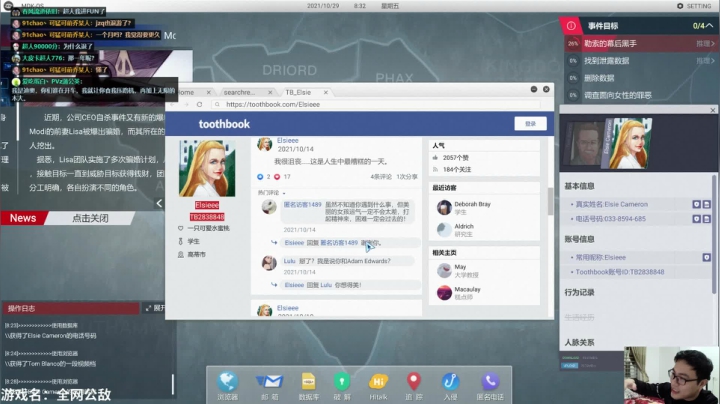Click the 1次分享 share count
This screenshot has height=404, width=720.
tap(407, 177)
